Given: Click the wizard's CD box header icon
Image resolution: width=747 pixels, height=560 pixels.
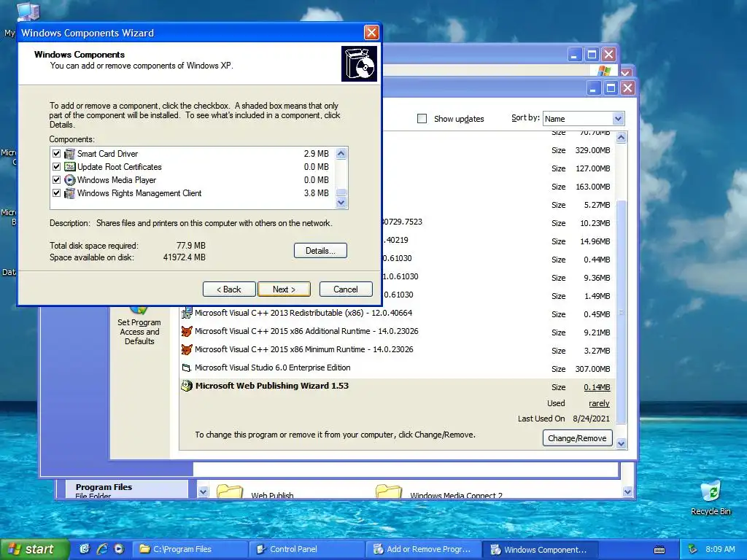Looking at the screenshot, I should [x=359, y=64].
